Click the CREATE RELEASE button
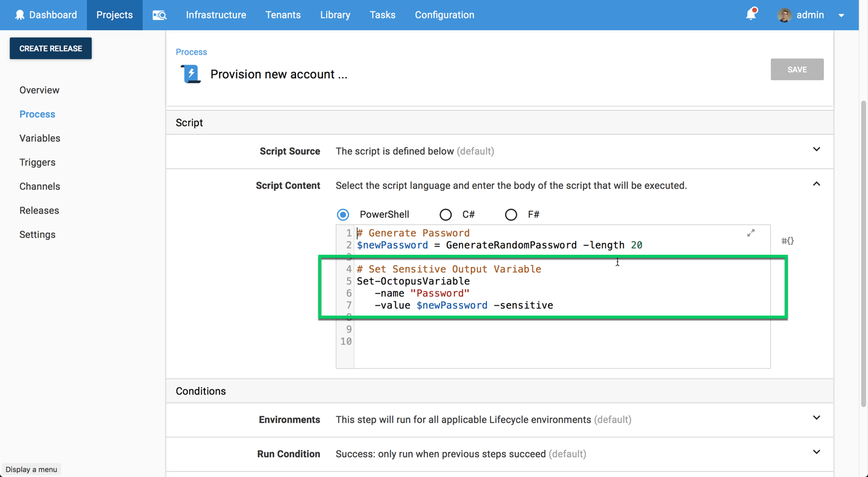The width and height of the screenshot is (868, 477). pyautogui.click(x=51, y=49)
